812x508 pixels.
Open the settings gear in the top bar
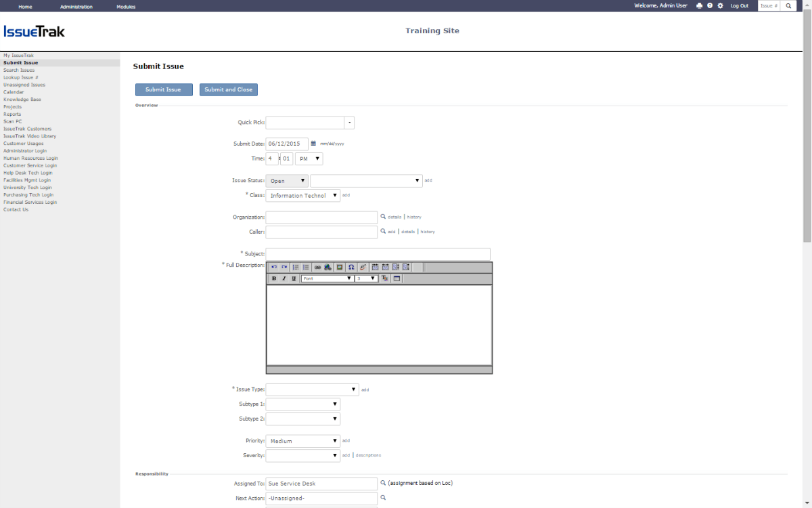[719, 5]
